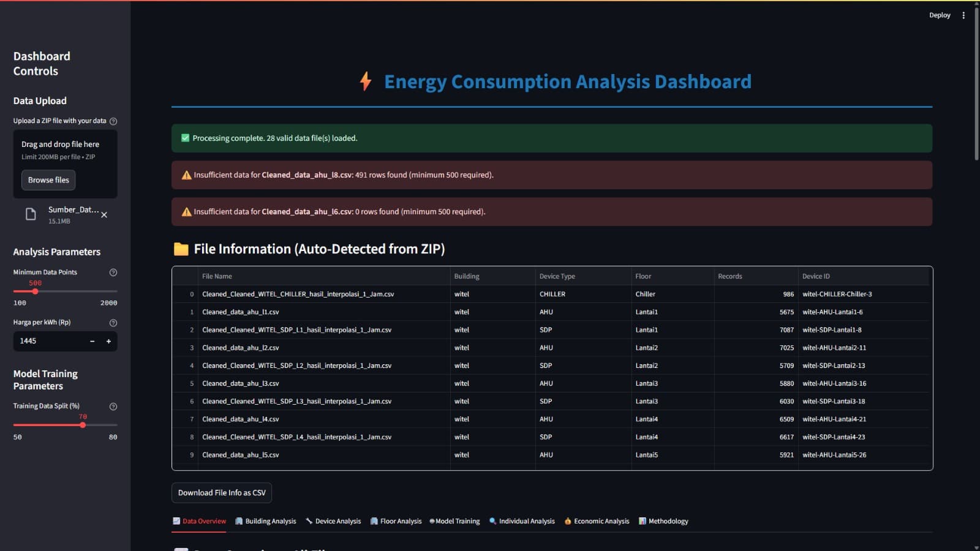Image resolution: width=980 pixels, height=551 pixels.
Task: Click help icon for Training Data Split
Action: coord(113,407)
